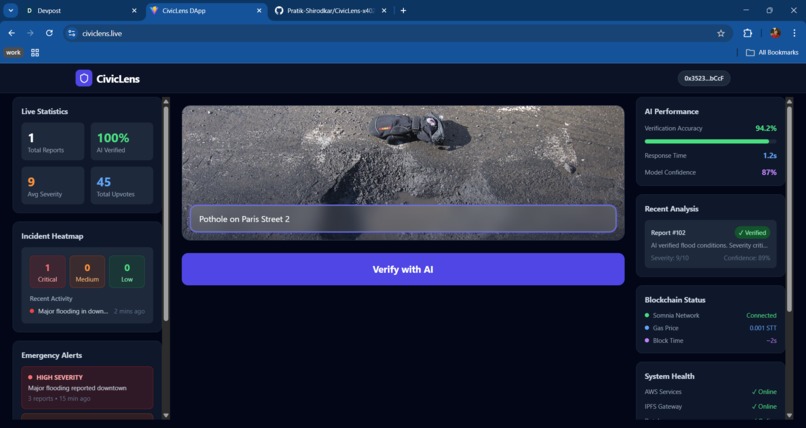Select the Low heatmap tile

126,272
